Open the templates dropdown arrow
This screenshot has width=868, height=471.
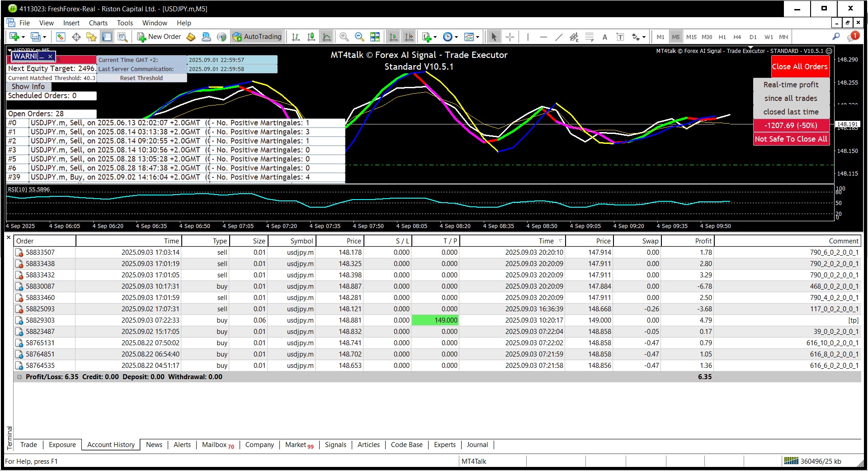(x=478, y=37)
